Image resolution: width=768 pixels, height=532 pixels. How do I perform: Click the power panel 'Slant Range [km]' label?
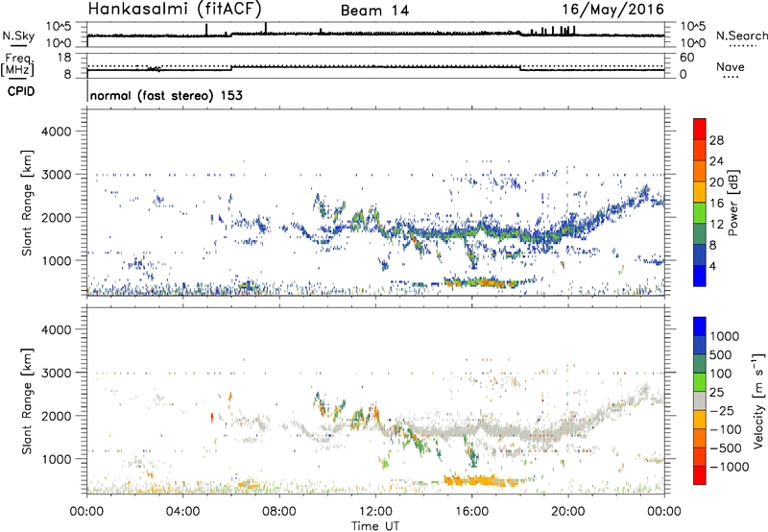(27, 203)
